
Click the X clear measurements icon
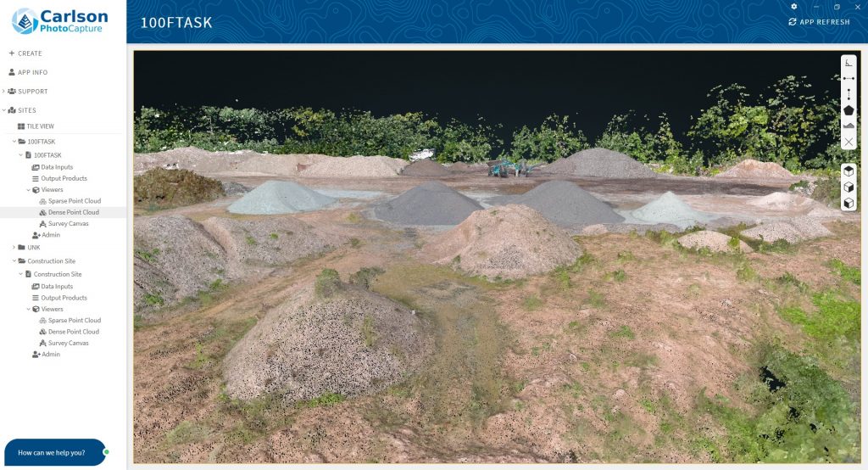(849, 142)
